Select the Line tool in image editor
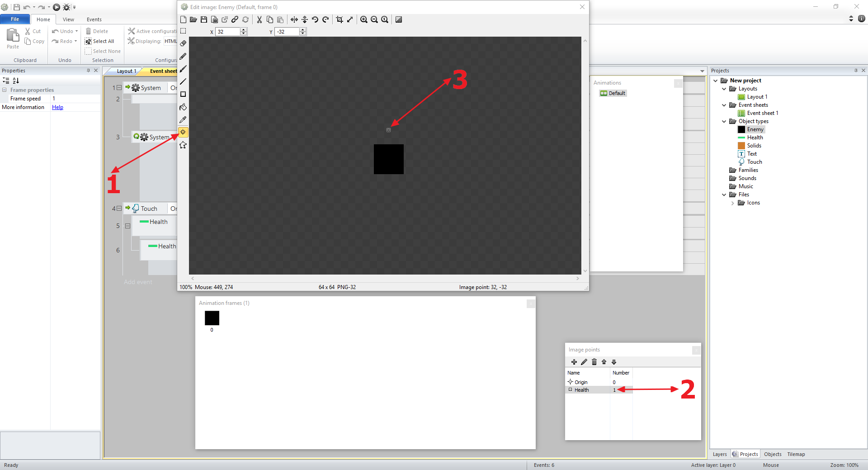The height and width of the screenshot is (470, 868). pyautogui.click(x=183, y=81)
